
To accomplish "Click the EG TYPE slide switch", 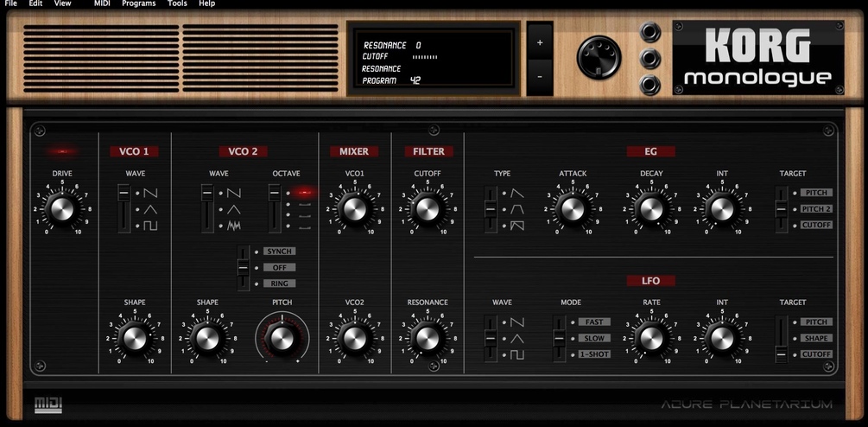I will coord(491,209).
